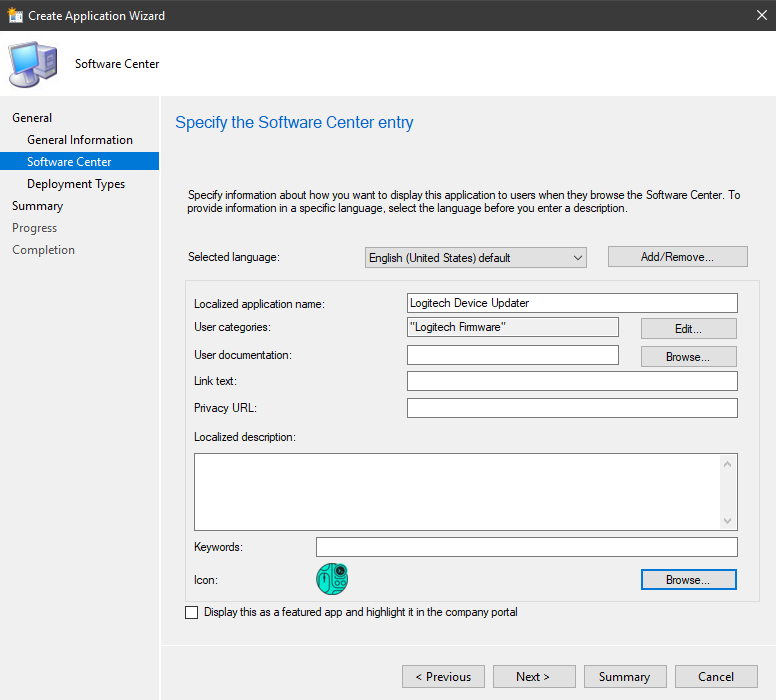This screenshot has width=776, height=700.
Task: Focus the Link text field
Action: click(x=572, y=381)
